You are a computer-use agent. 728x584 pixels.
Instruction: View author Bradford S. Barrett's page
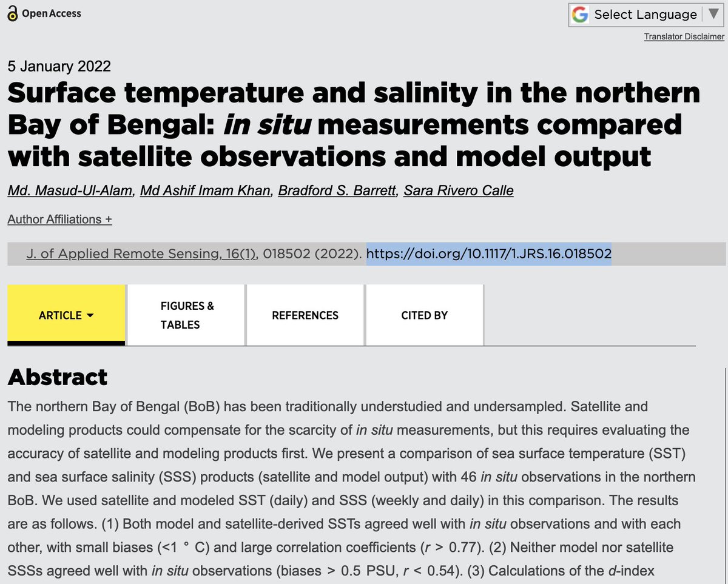(337, 191)
